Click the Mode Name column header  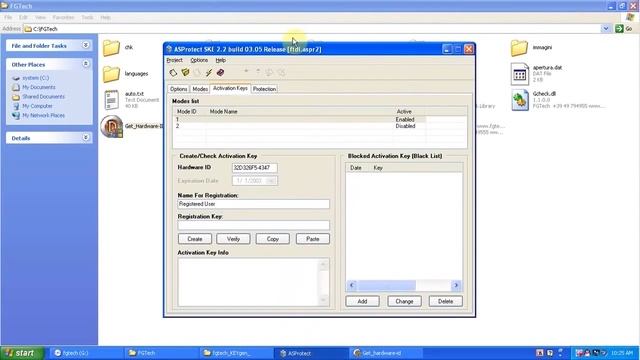click(299, 111)
